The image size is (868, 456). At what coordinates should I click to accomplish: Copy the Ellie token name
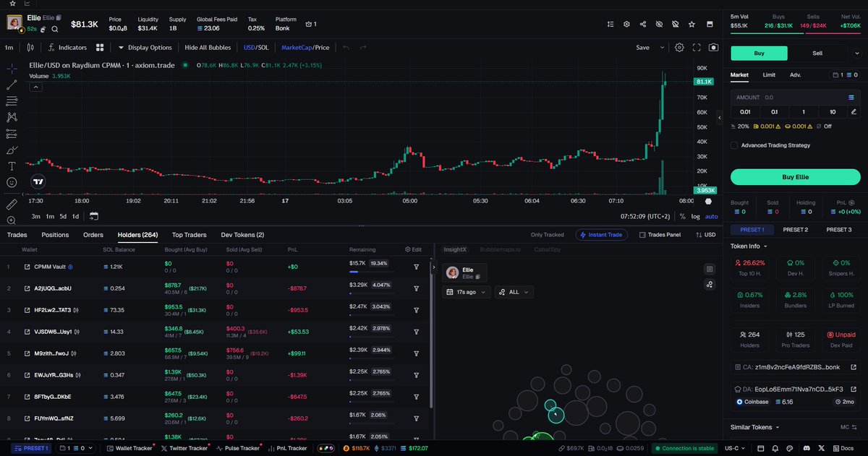[x=59, y=17]
